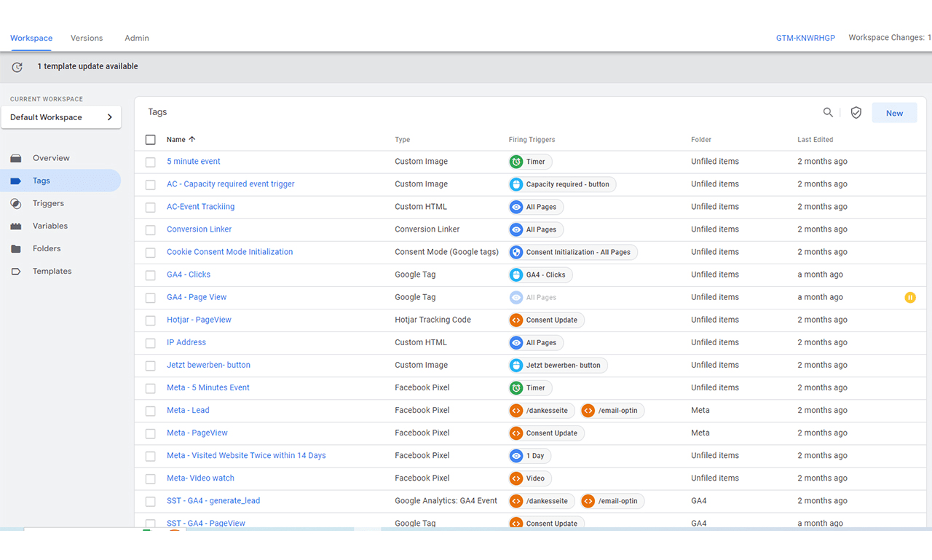This screenshot has width=932, height=560.
Task: Click 'Workspace Changes: 1' text
Action: [890, 38]
